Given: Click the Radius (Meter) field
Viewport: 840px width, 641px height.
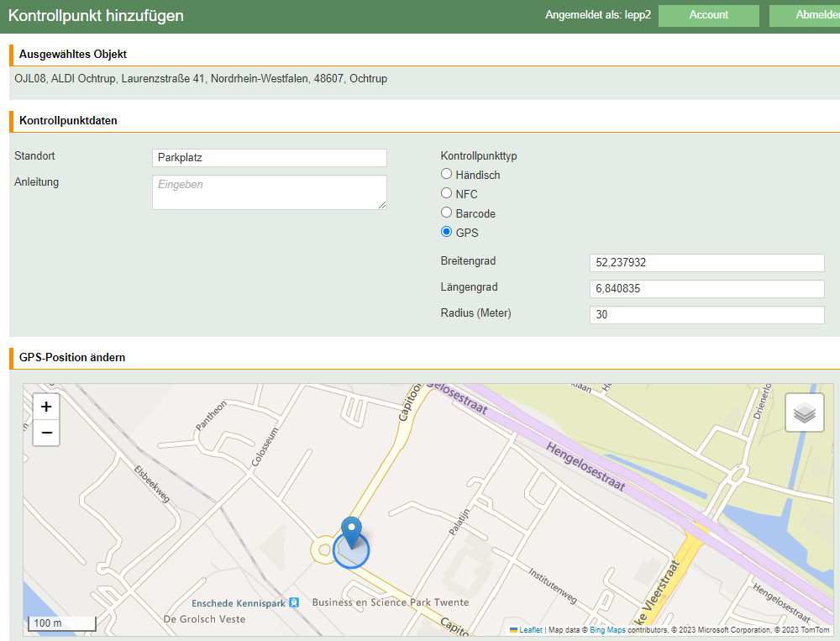Looking at the screenshot, I should pos(707,315).
